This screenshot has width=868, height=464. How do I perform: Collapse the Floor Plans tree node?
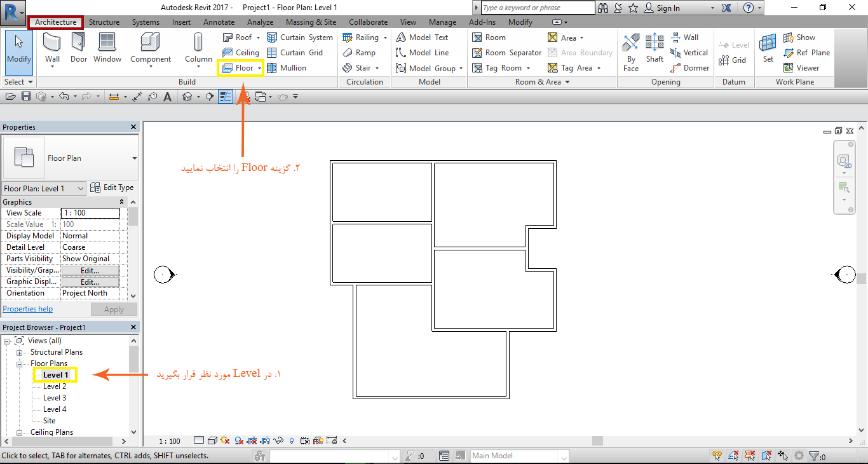pos(20,364)
